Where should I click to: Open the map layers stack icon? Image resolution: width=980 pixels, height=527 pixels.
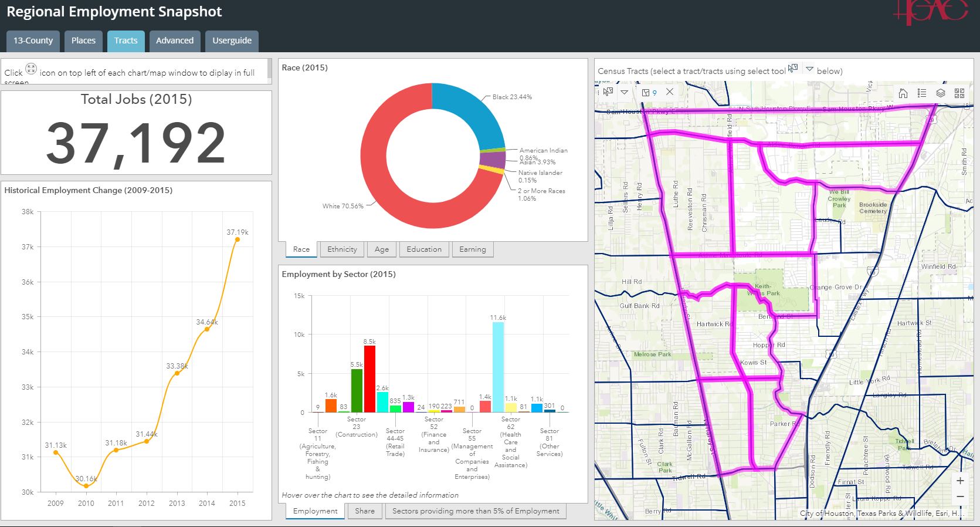pos(941,93)
